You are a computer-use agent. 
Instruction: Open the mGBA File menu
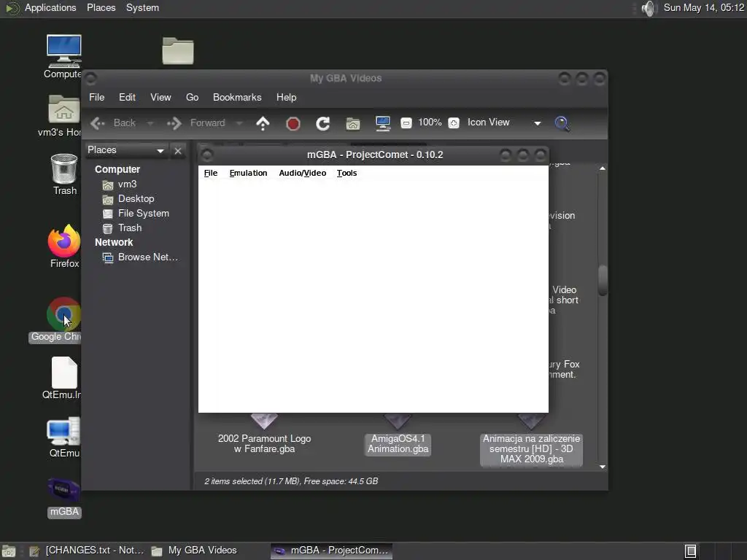(x=211, y=173)
